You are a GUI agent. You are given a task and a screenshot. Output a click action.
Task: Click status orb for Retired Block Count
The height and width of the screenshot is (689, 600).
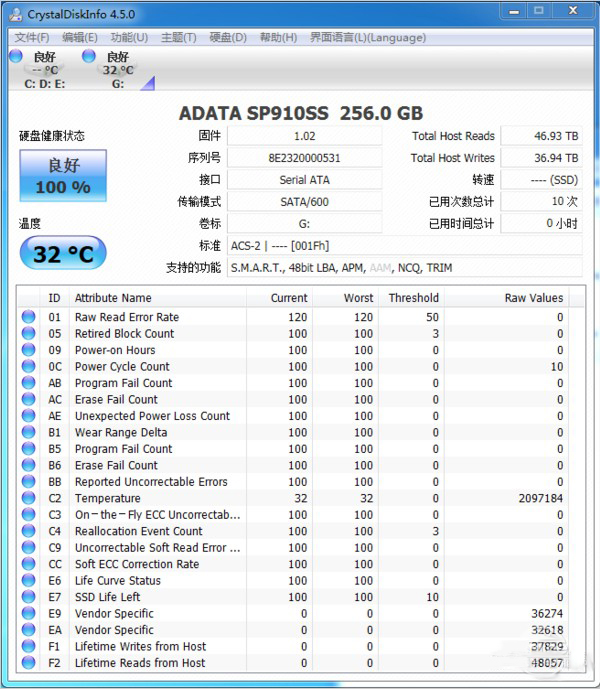pyautogui.click(x=29, y=333)
